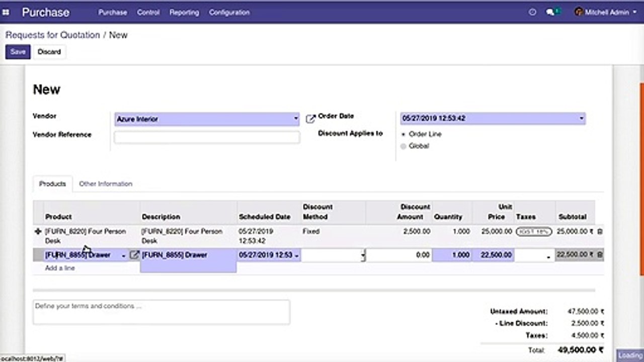Open Mitchell Admin user menu
644x362 pixels.
(606, 12)
